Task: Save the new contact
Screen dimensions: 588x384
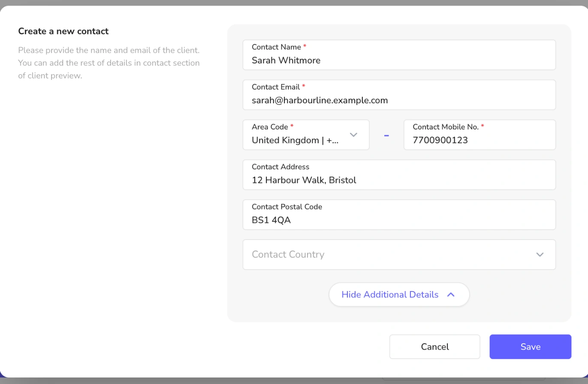Action: pyautogui.click(x=530, y=347)
